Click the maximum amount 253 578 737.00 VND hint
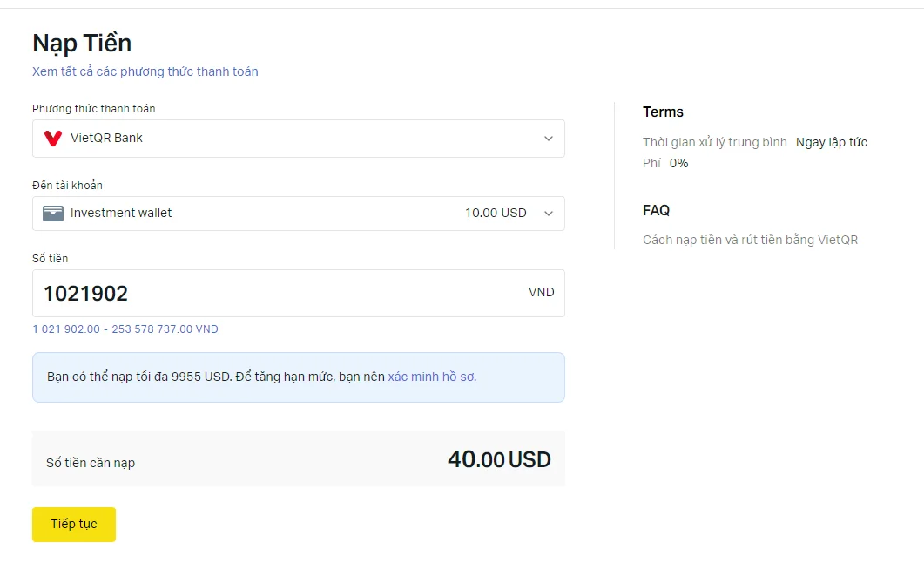The width and height of the screenshot is (924, 570). click(x=165, y=329)
